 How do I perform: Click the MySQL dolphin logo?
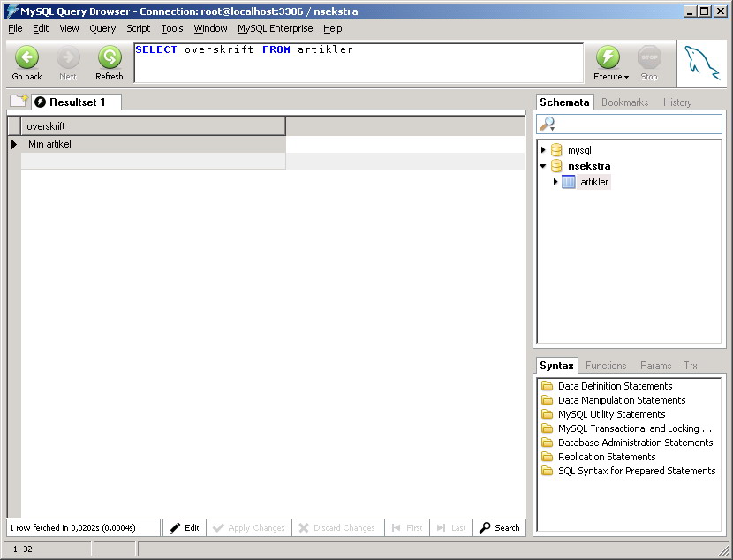(x=702, y=63)
